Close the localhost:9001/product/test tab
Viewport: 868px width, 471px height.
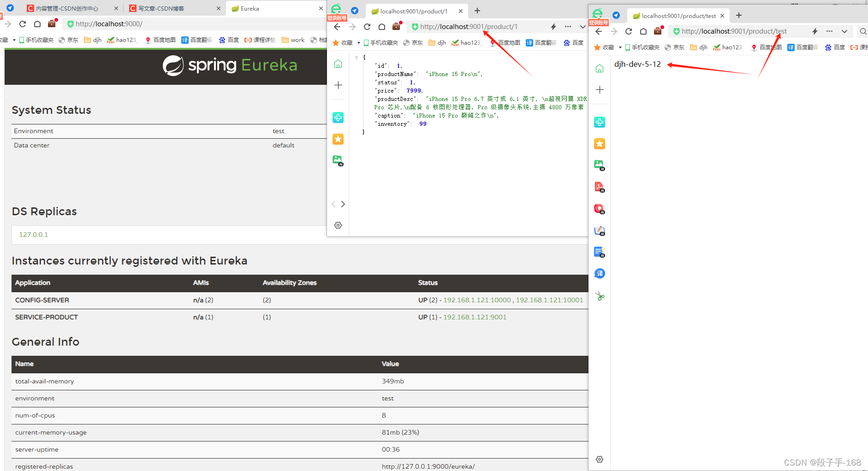coord(722,16)
